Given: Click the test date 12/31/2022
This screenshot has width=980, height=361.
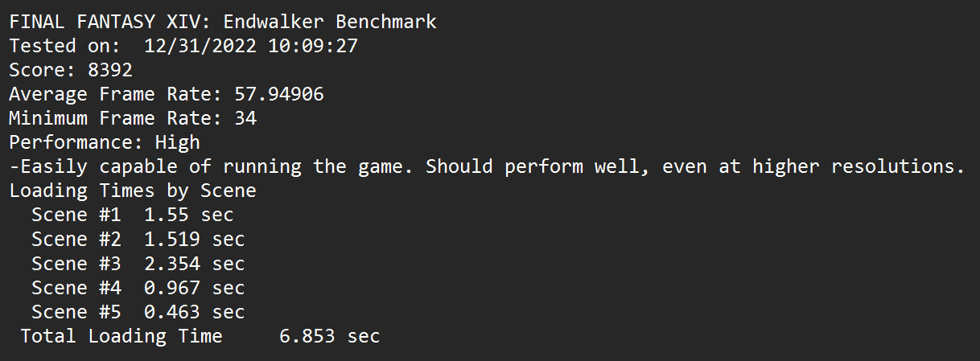Looking at the screenshot, I should (200, 46).
